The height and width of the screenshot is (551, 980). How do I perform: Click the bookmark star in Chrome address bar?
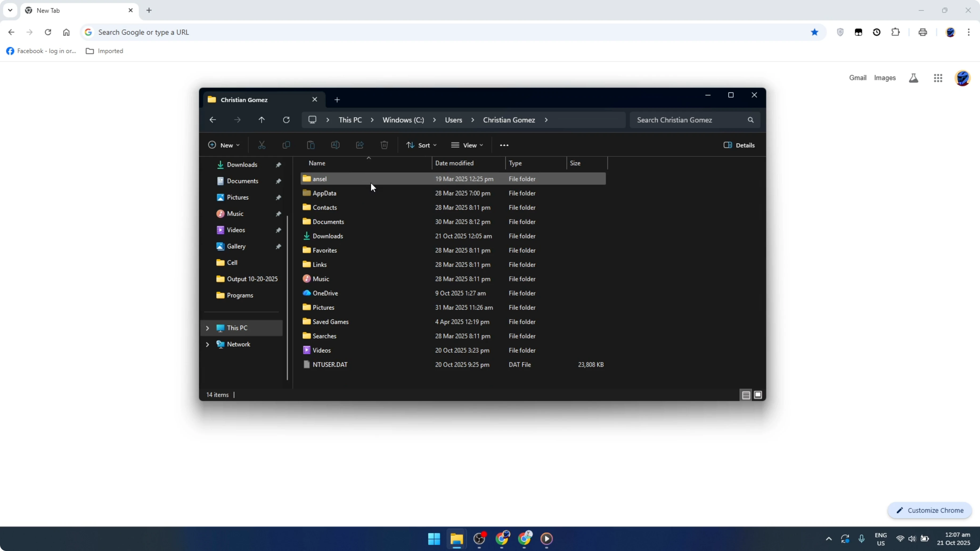(x=815, y=32)
